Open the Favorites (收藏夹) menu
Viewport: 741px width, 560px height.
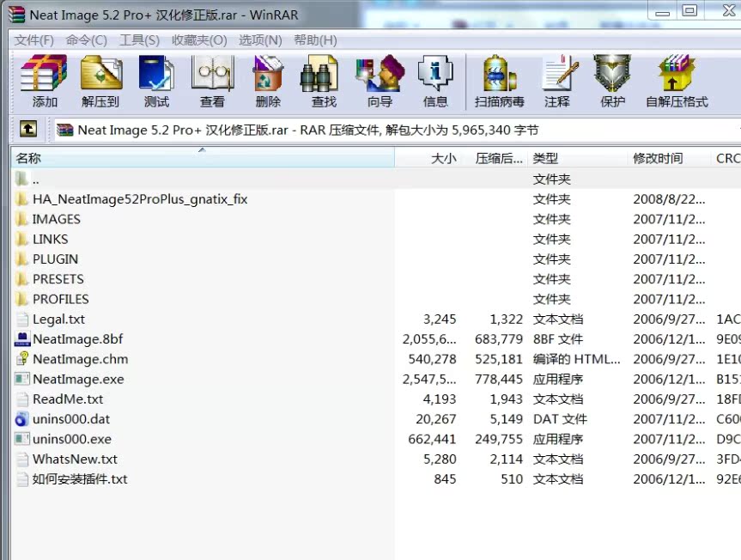[199, 40]
